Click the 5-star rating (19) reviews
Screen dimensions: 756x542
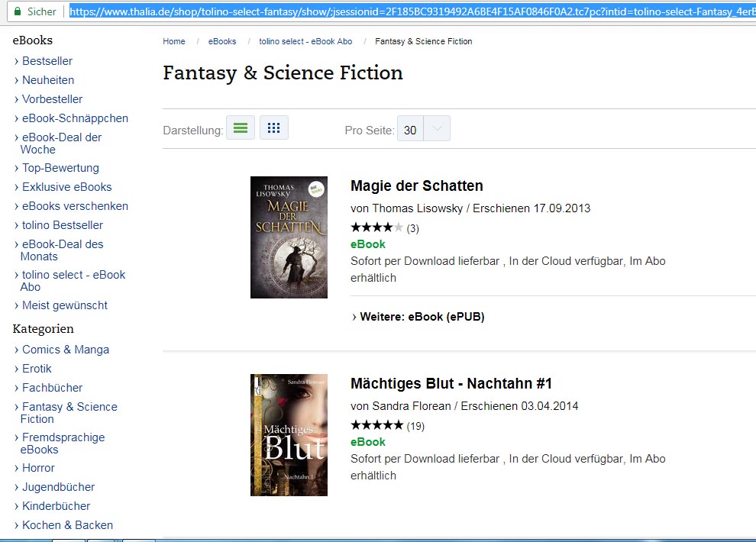pos(388,425)
